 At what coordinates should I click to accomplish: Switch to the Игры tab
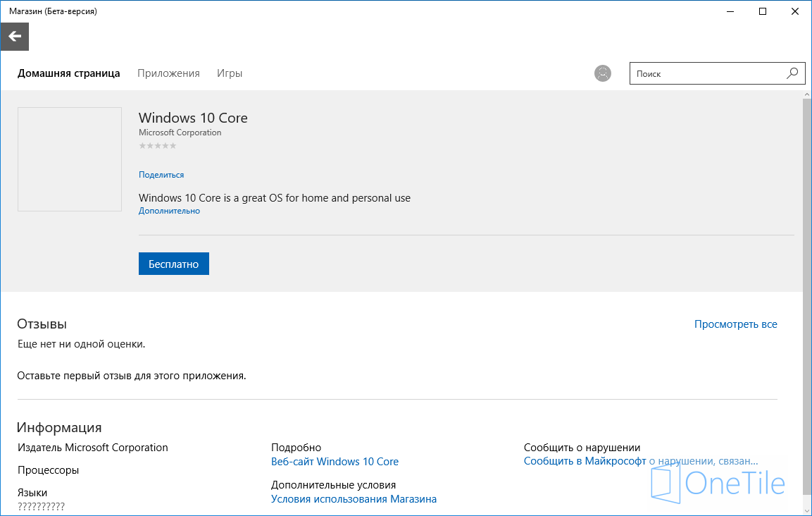230,73
